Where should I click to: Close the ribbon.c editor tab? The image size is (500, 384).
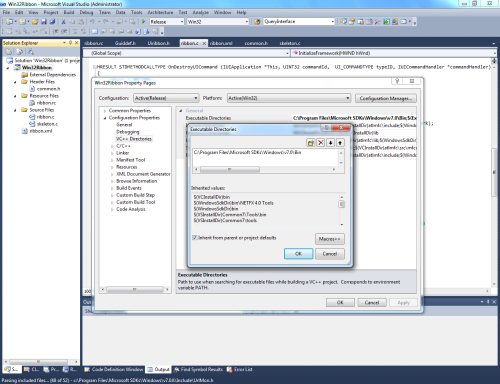pos(204,43)
